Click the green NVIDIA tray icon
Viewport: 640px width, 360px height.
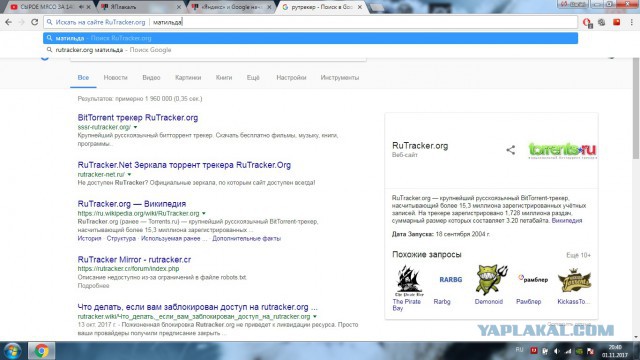point(579,351)
